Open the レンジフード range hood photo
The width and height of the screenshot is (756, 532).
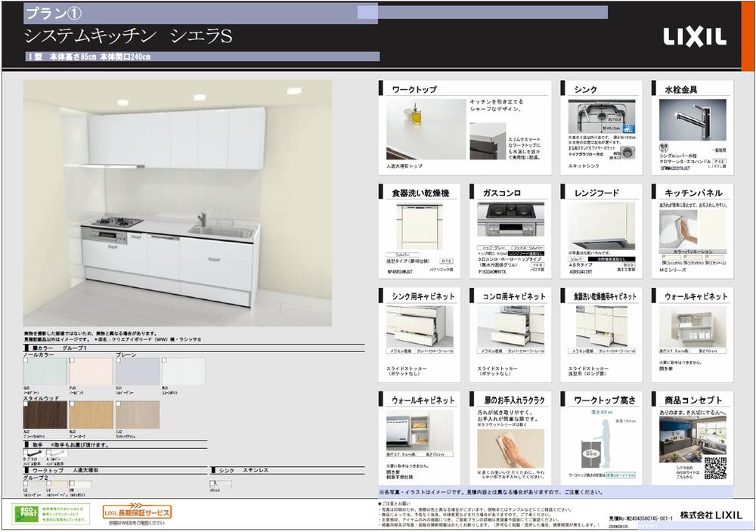(x=602, y=225)
